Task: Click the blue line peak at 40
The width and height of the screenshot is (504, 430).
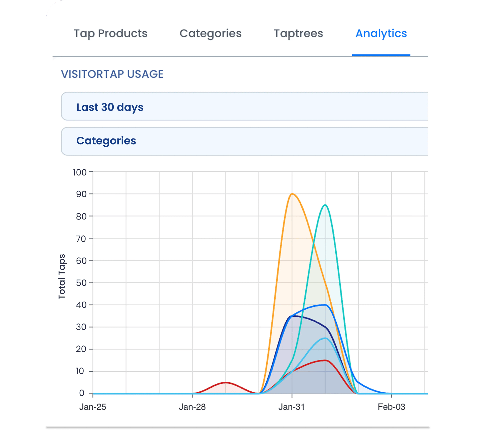Action: pyautogui.click(x=325, y=305)
